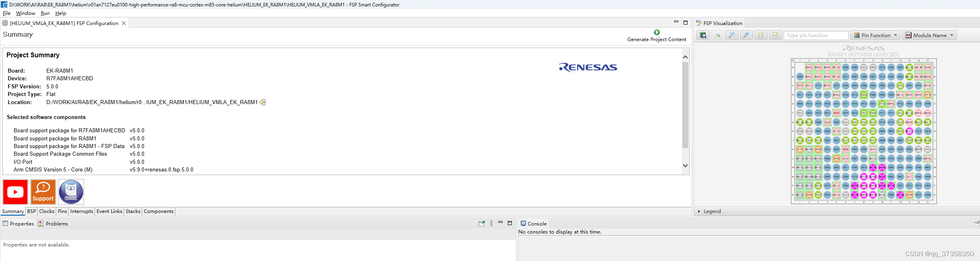Viewport: 980px width, 261px height.
Task: Click the scroll-up arrow in Project Summary
Action: (685, 57)
